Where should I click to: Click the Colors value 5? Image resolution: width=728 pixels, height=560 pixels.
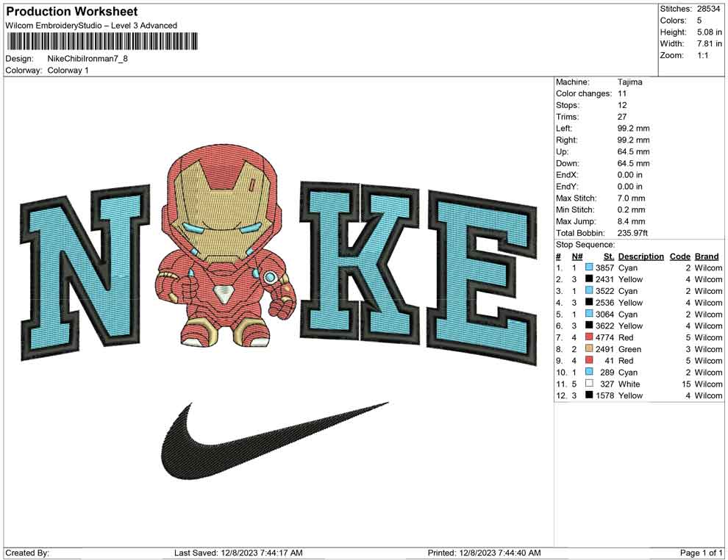pos(699,21)
